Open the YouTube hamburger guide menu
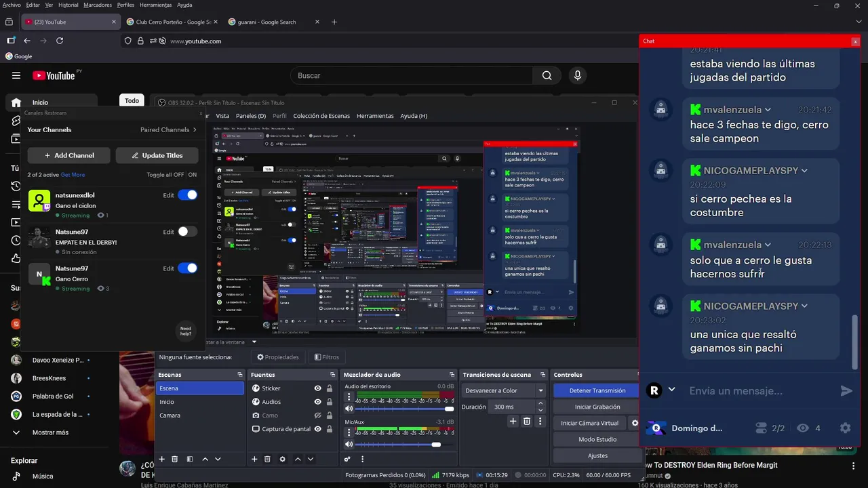This screenshot has width=868, height=488. pyautogui.click(x=16, y=75)
